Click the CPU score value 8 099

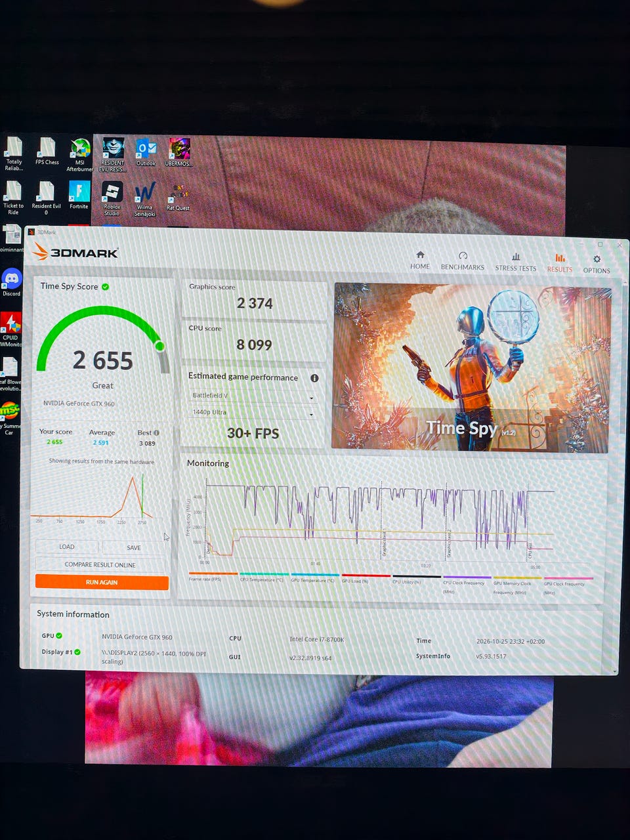tap(254, 345)
